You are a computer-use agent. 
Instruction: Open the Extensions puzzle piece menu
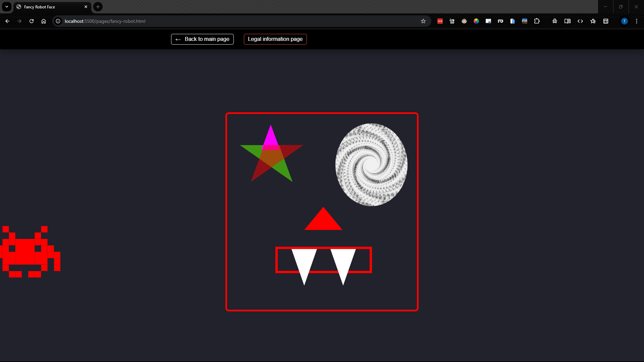click(x=537, y=21)
